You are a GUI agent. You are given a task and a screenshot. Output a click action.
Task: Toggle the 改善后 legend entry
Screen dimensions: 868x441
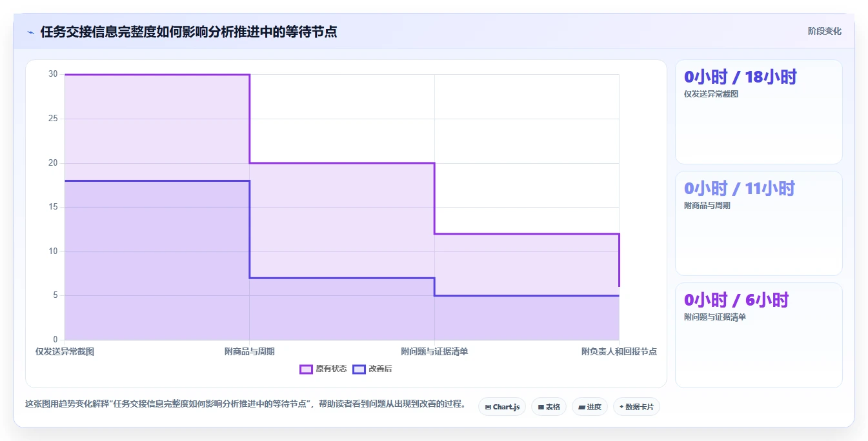[372, 369]
